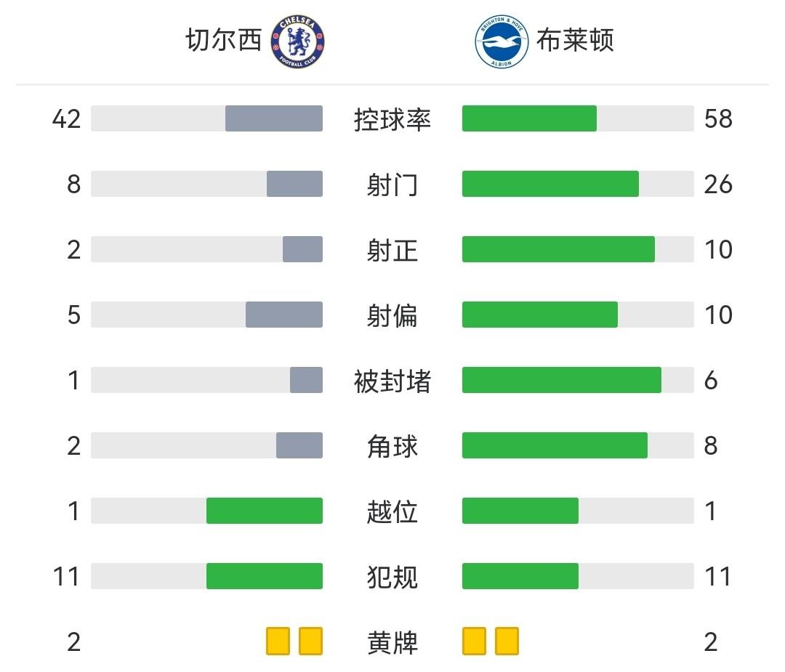Click Chelsea's gray possession bar
The image size is (785, 672).
pos(274,118)
